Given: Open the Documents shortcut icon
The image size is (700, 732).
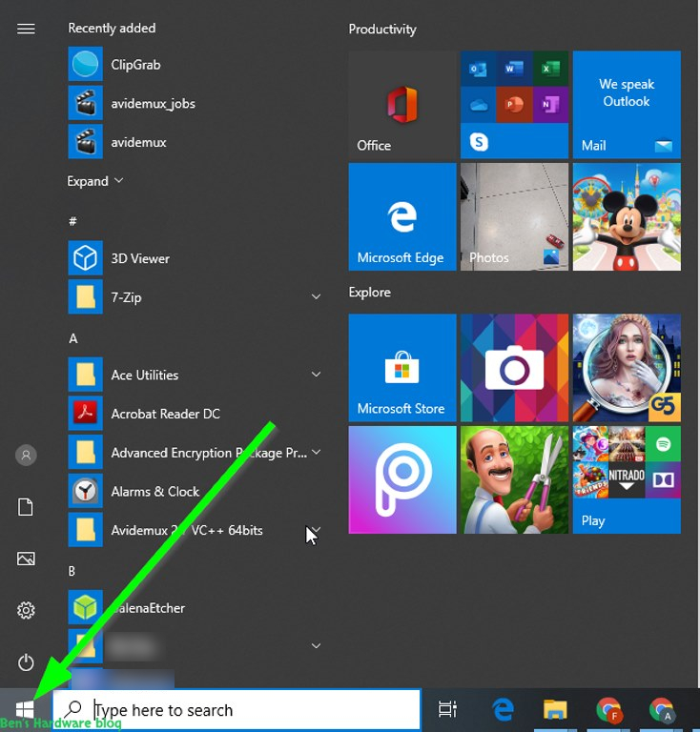Looking at the screenshot, I should [x=26, y=507].
